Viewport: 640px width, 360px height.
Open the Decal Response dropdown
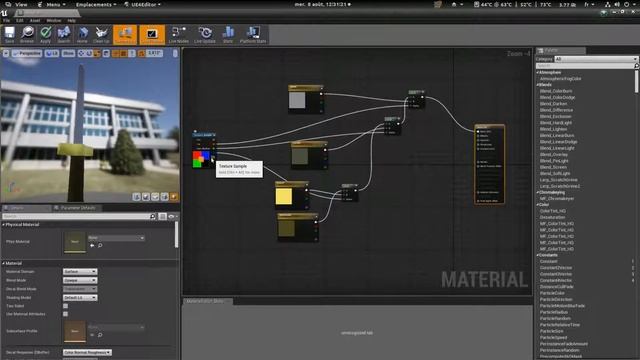[x=87, y=352]
